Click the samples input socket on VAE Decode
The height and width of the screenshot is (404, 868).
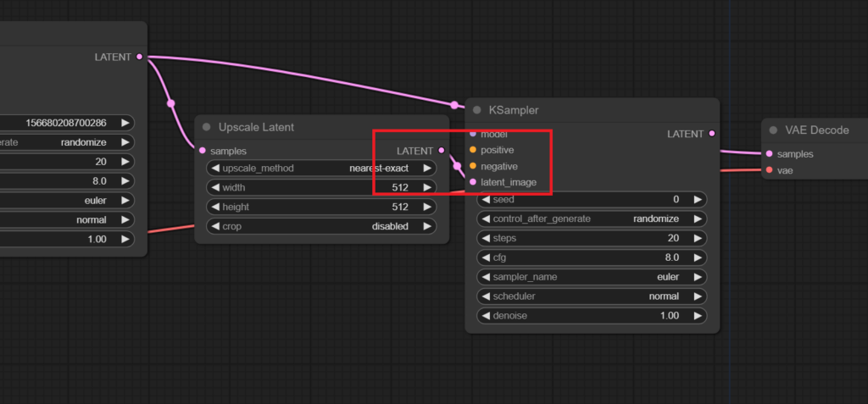pyautogui.click(x=769, y=154)
